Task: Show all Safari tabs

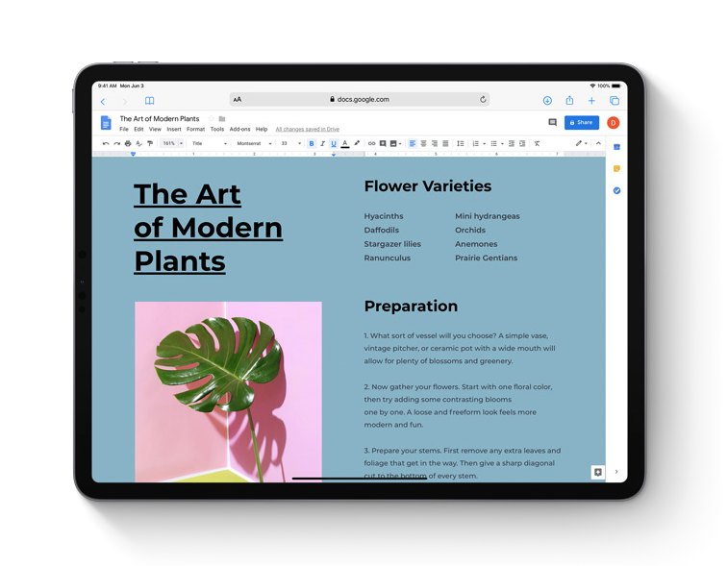Action: pyautogui.click(x=615, y=101)
